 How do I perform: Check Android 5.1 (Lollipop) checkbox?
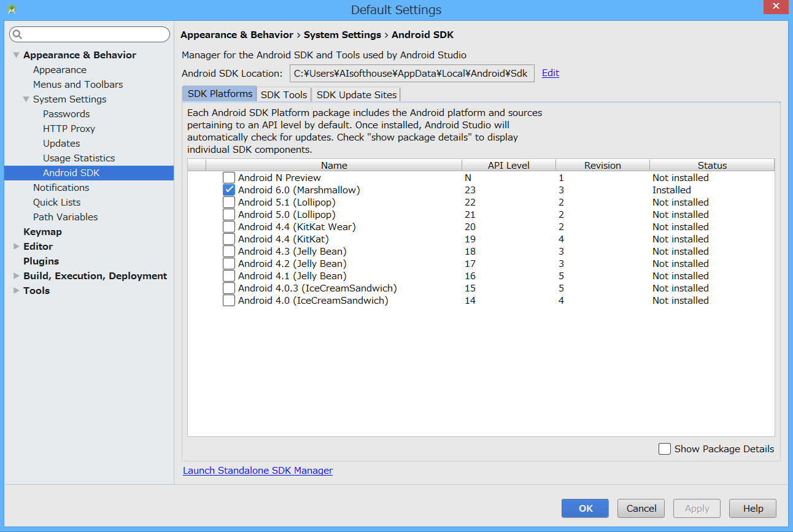229,202
